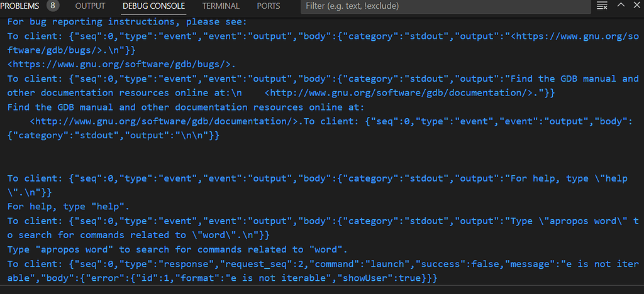Switch to the PROBLEMS tab
644x294 pixels.
[x=19, y=6]
